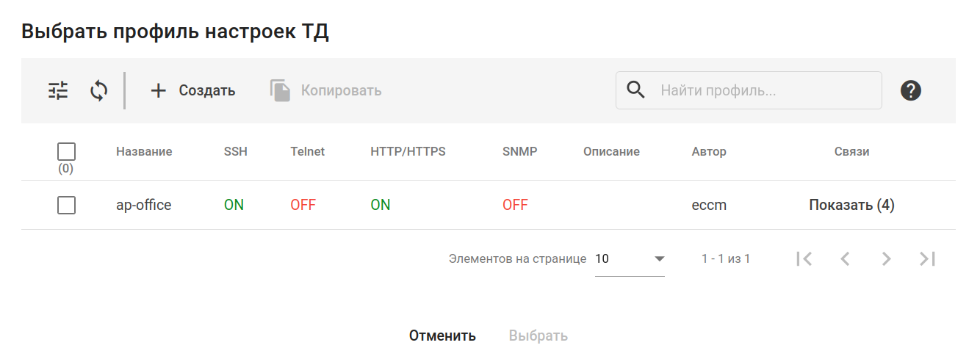The image size is (980, 359).
Task: Open the table filter settings icon
Action: (58, 91)
